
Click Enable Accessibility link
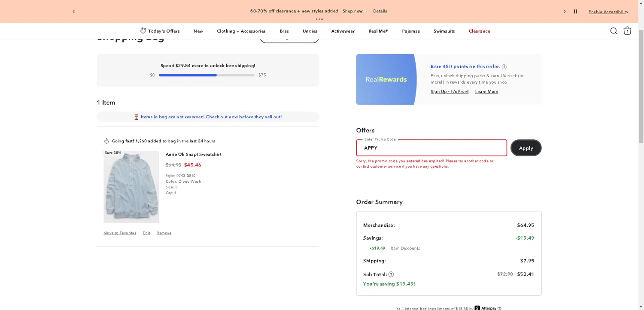[608, 12]
